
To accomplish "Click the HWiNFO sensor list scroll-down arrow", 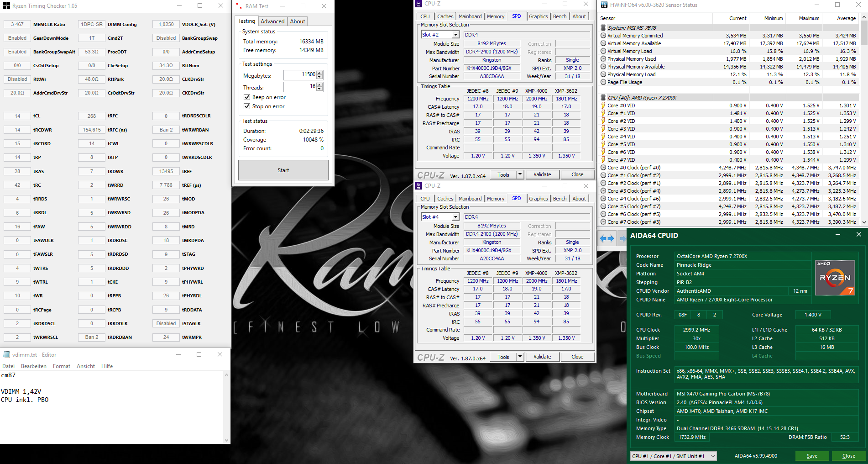I will click(x=864, y=222).
